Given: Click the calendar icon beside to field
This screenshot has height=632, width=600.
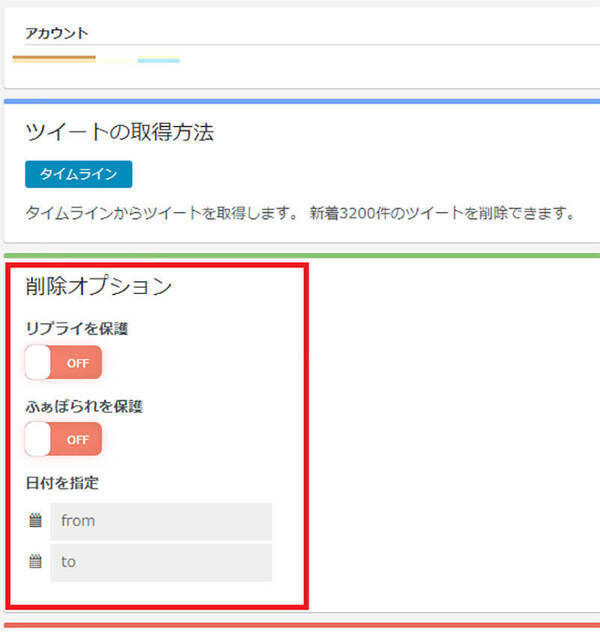Looking at the screenshot, I should [x=35, y=561].
